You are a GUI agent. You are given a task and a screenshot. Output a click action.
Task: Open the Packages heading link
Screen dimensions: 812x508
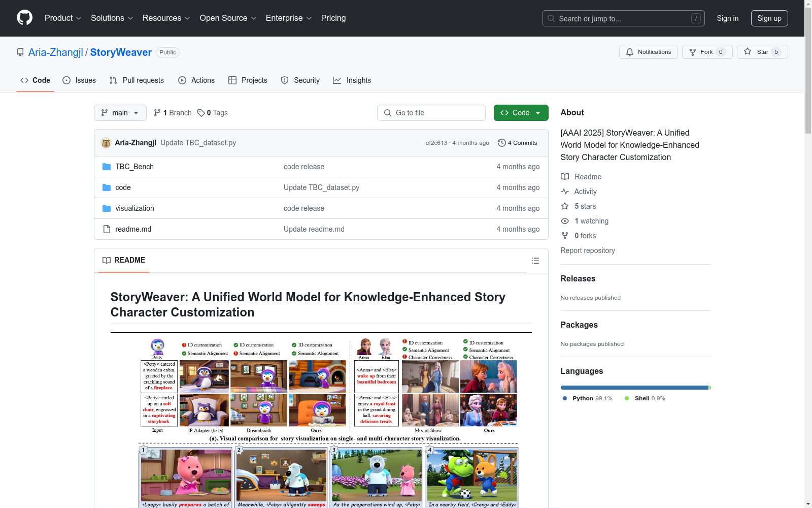(x=579, y=325)
